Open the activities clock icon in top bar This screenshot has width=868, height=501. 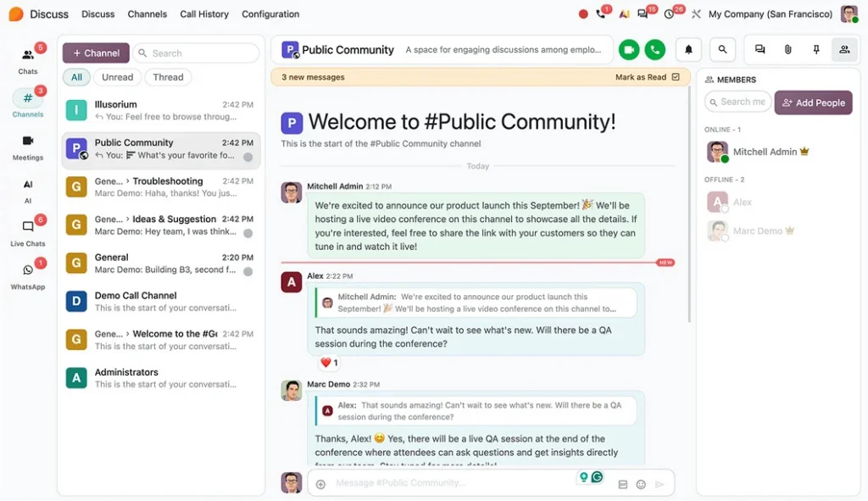coord(670,14)
